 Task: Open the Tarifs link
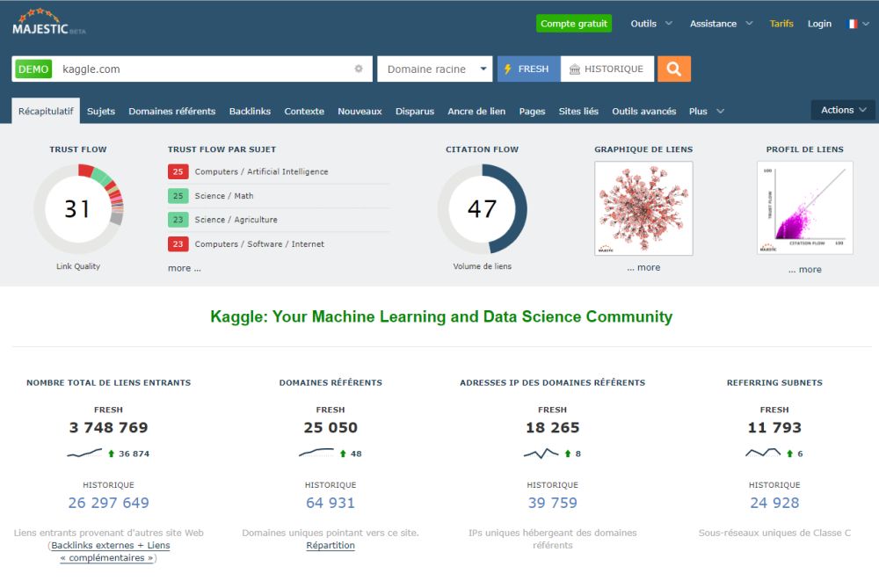pos(781,24)
